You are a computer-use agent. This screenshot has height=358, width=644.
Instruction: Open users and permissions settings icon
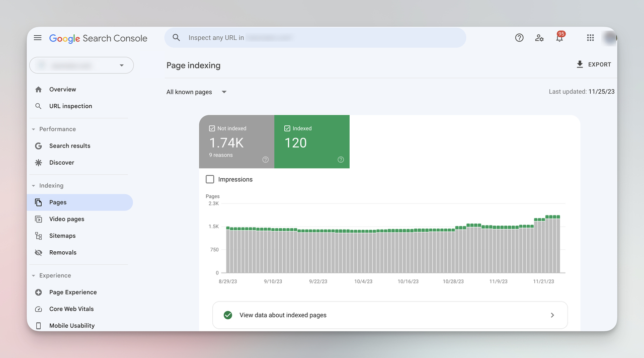coord(539,38)
